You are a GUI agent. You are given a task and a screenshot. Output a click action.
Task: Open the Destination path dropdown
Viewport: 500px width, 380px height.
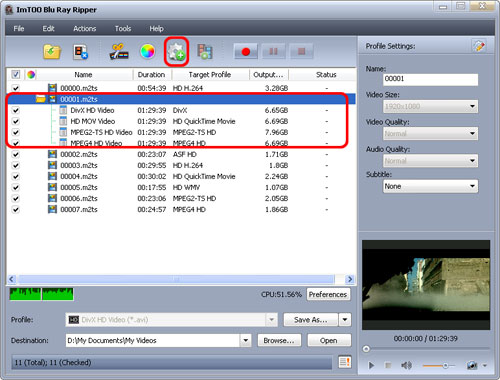point(246,340)
